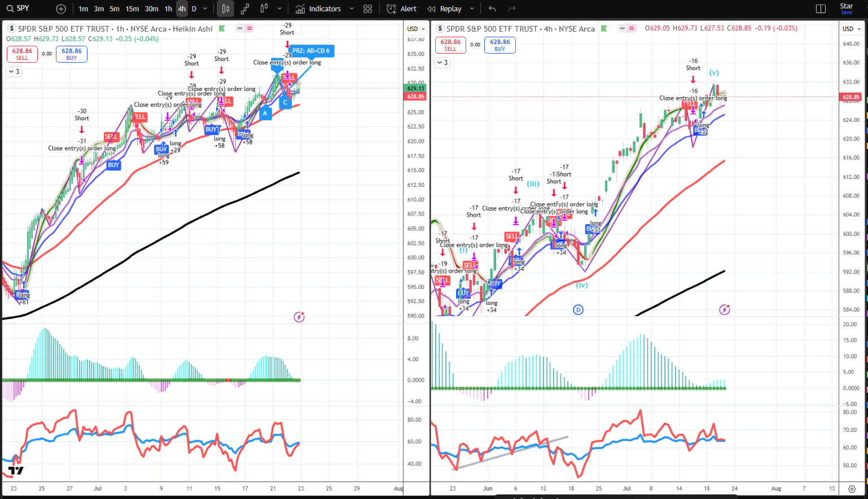Screen dimensions: 868x499
Task: Toggle the pink approx-sign pill on the 1h chart
Action: click(249, 28)
